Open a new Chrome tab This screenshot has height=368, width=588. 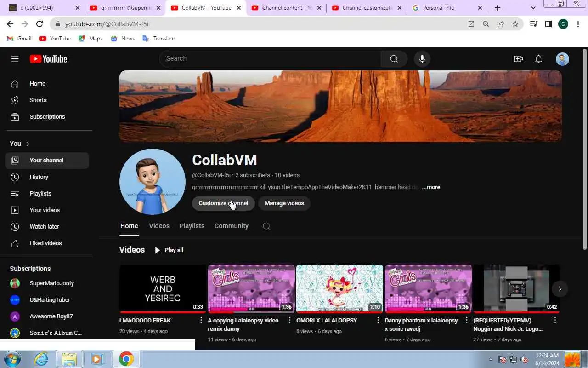pyautogui.click(x=498, y=8)
